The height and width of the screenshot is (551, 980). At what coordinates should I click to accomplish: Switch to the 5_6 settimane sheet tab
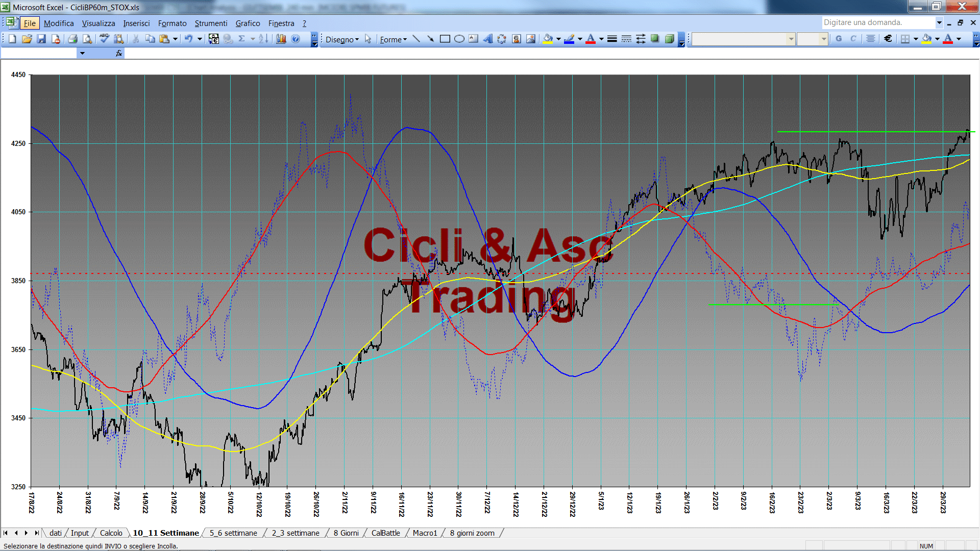coord(233,533)
